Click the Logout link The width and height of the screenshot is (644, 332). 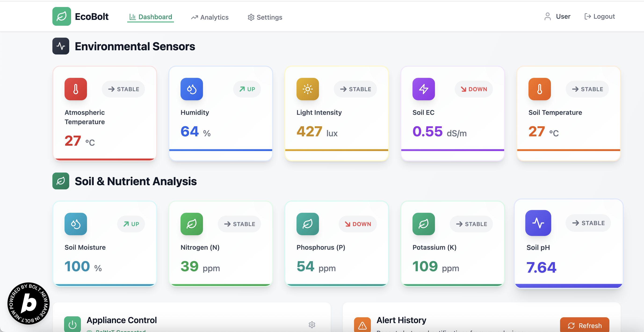pos(599,17)
